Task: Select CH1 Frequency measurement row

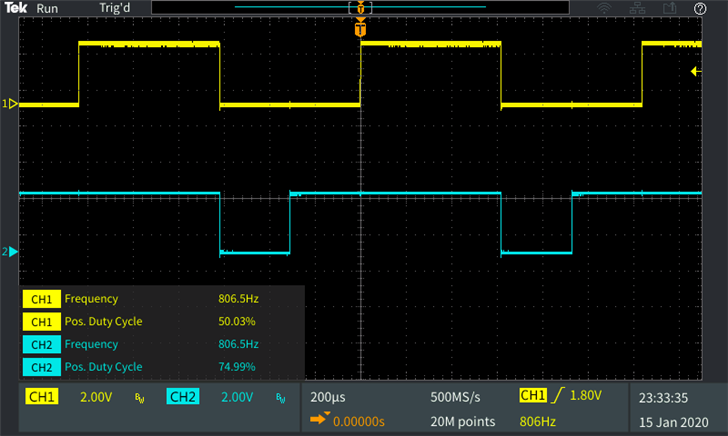Action: (x=160, y=298)
